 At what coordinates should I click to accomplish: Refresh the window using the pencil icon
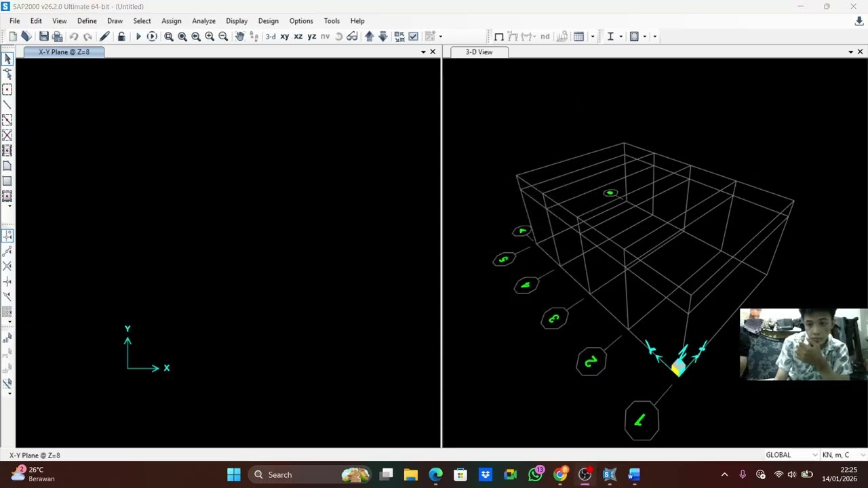coord(104,37)
